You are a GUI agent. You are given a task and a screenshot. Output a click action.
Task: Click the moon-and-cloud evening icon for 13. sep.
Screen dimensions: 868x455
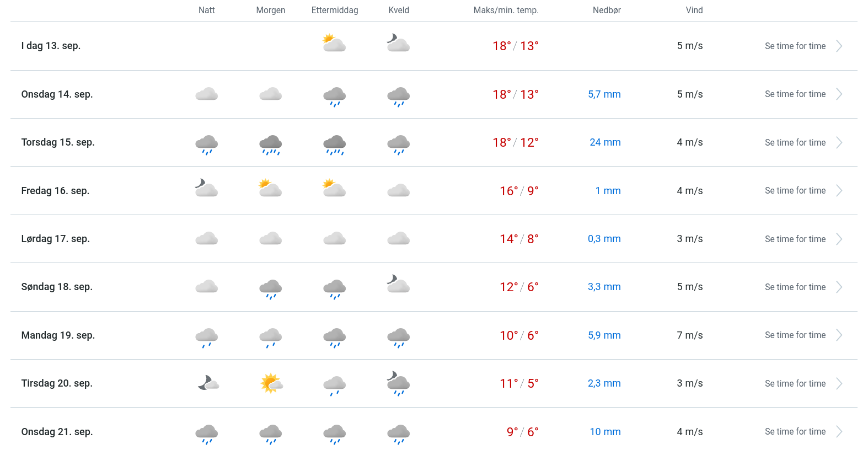coord(398,43)
